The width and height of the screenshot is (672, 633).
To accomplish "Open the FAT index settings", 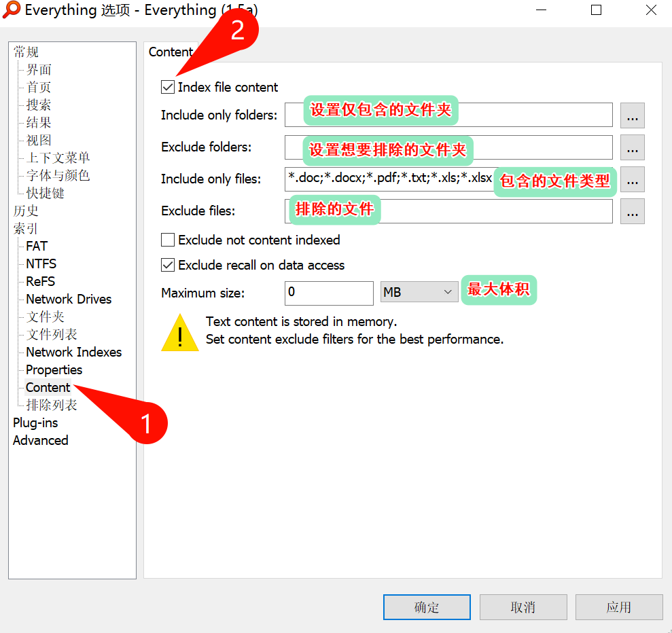I will 37,247.
